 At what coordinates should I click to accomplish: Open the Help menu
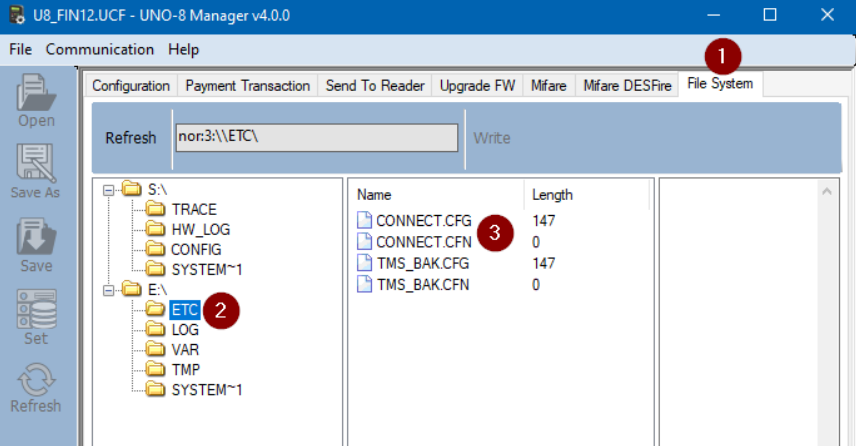pyautogui.click(x=183, y=49)
